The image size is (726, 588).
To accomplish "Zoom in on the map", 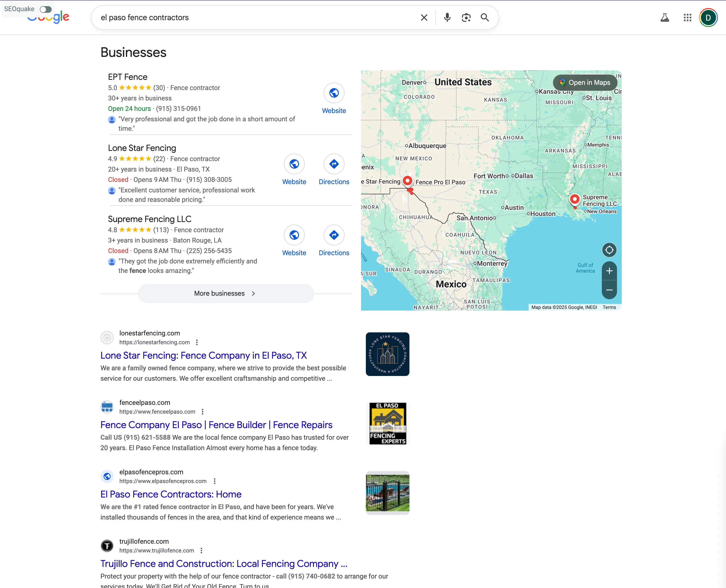I will click(609, 271).
